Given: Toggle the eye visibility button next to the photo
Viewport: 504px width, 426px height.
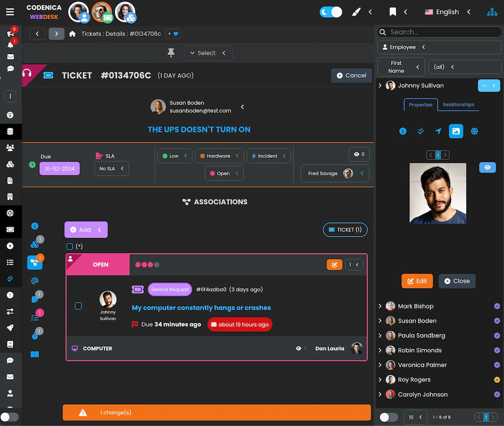Looking at the screenshot, I should pos(487,167).
